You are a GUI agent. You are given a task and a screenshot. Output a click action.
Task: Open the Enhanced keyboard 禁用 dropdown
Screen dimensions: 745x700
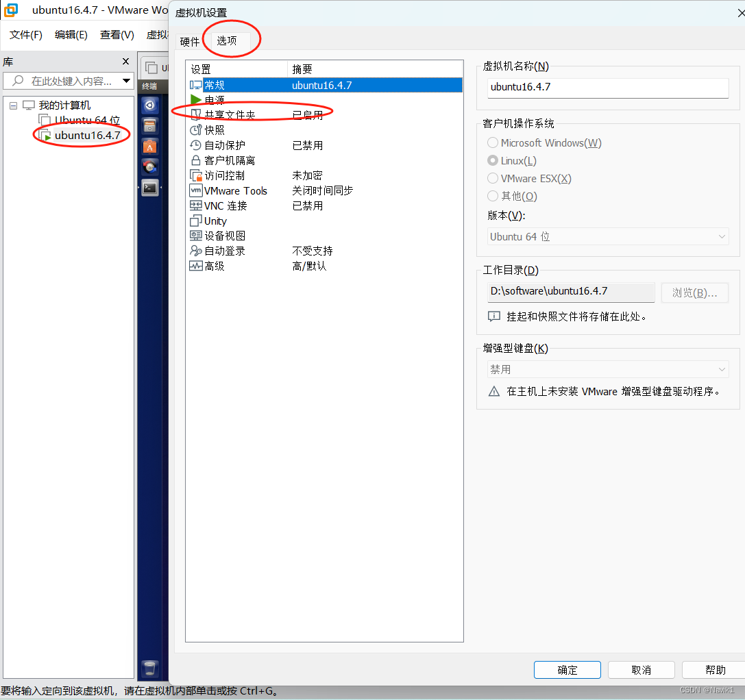(608, 369)
